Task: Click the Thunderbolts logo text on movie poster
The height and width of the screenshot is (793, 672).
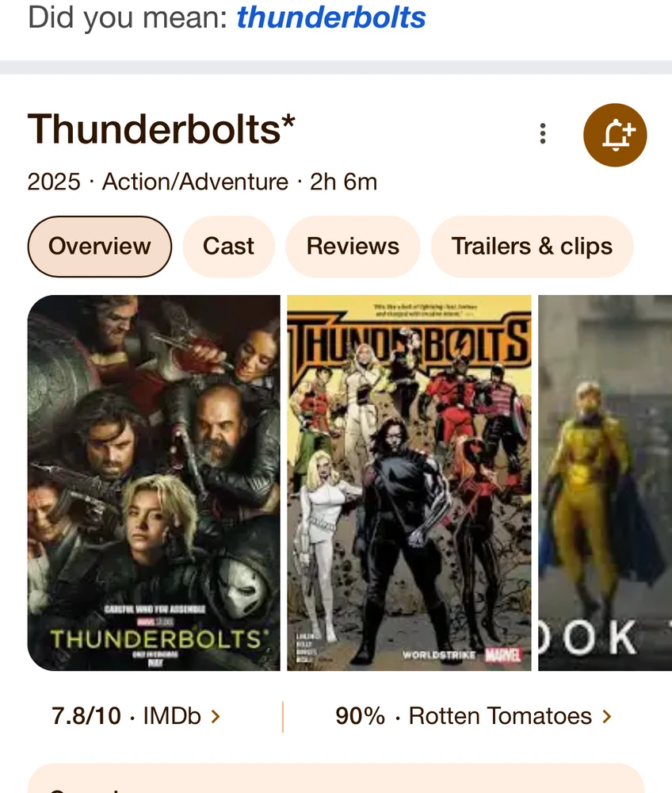Action: [x=154, y=638]
